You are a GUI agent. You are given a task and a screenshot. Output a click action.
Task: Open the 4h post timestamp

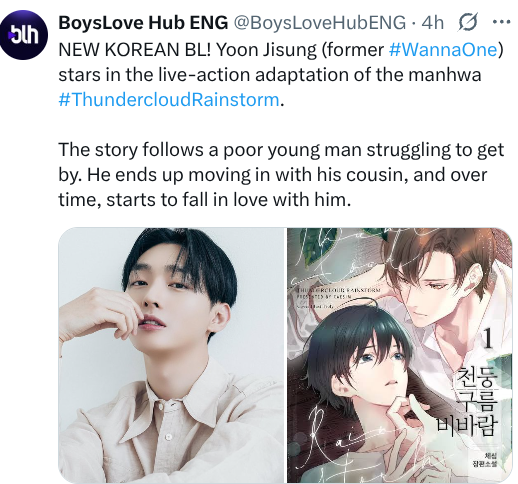433,23
